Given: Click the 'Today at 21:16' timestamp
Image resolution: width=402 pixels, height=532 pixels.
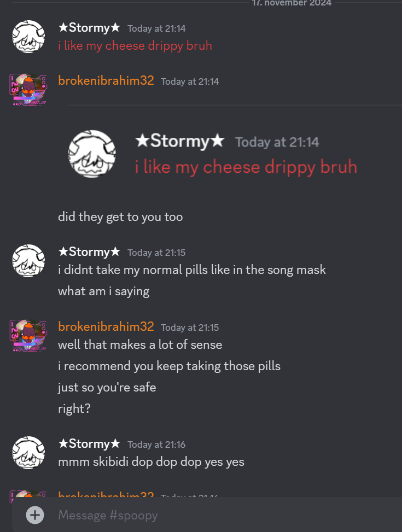Looking at the screenshot, I should tap(156, 445).
